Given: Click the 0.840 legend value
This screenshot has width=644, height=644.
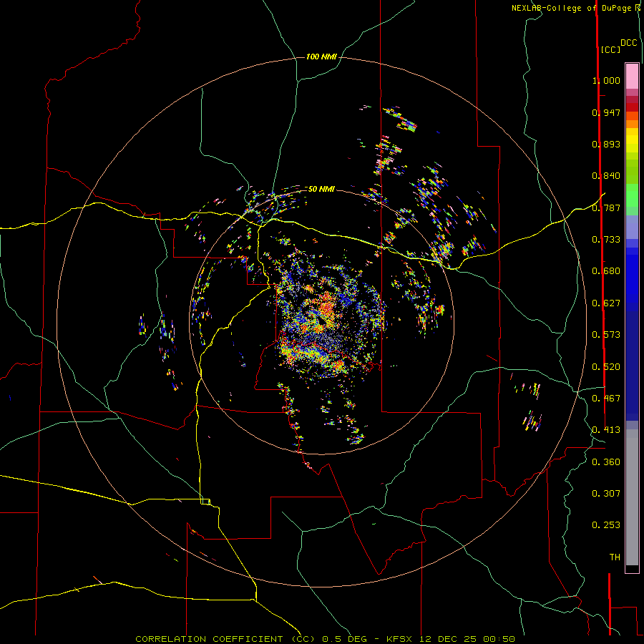Looking at the screenshot, I should click(x=606, y=176).
